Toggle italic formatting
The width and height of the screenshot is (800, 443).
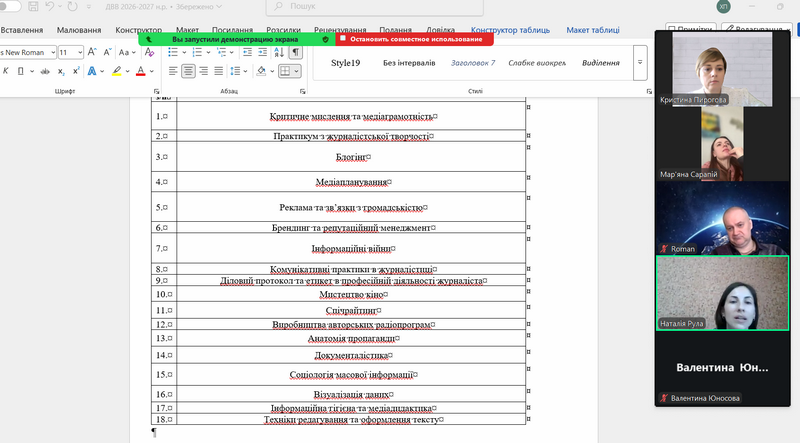pyautogui.click(x=6, y=71)
